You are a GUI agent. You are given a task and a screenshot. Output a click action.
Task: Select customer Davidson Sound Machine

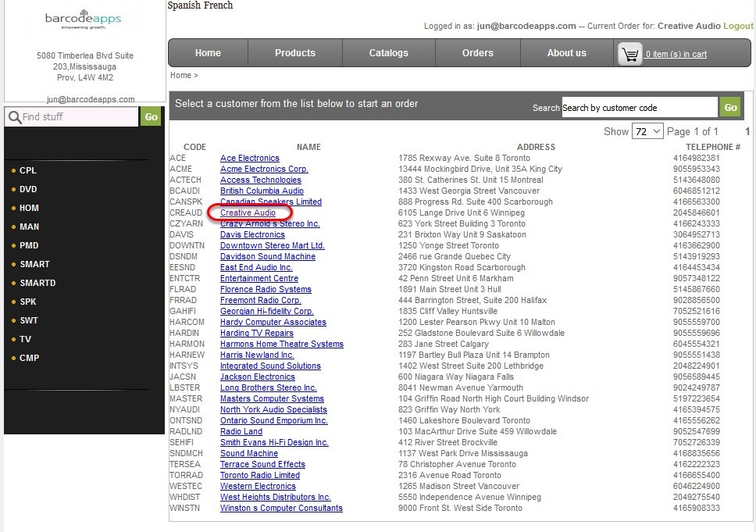tap(268, 256)
